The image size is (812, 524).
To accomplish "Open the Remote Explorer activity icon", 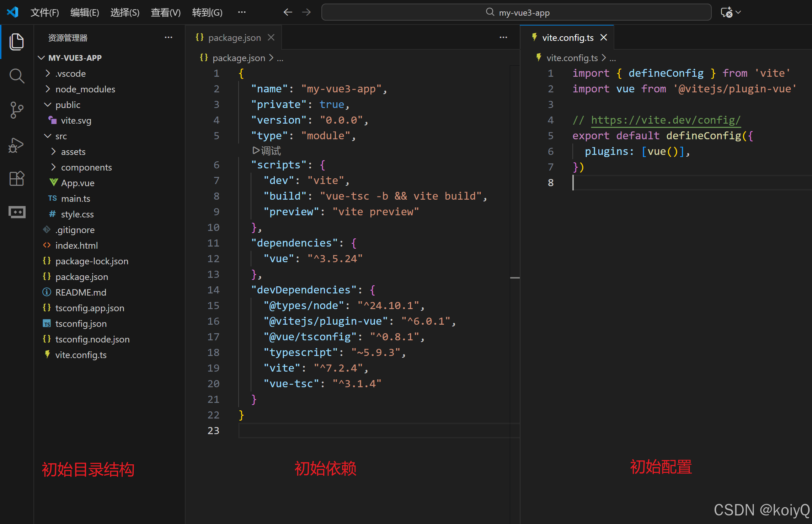I will [x=16, y=212].
